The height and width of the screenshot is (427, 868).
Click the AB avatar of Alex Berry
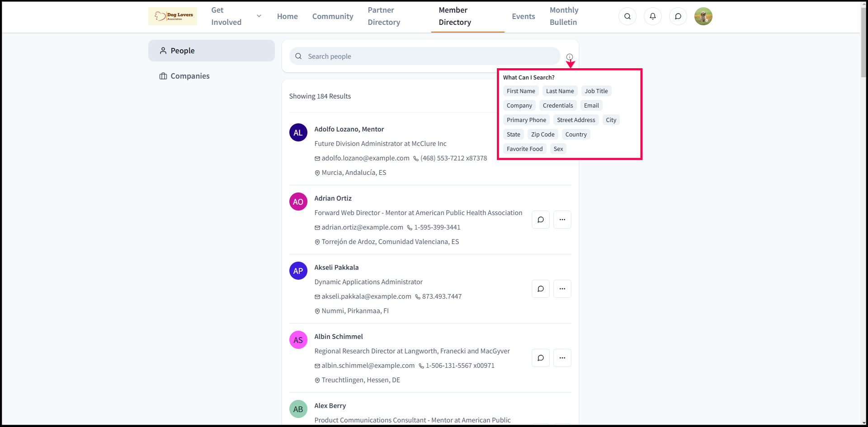click(x=298, y=409)
